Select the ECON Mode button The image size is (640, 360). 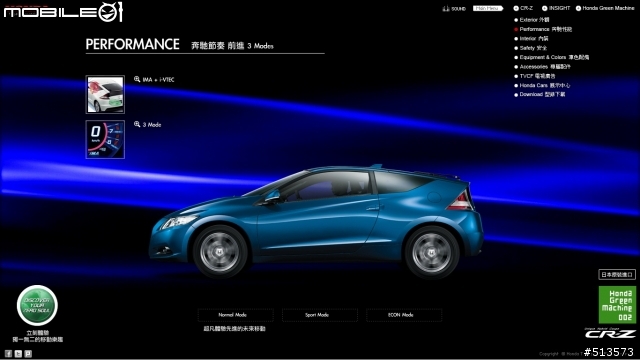coord(404,315)
